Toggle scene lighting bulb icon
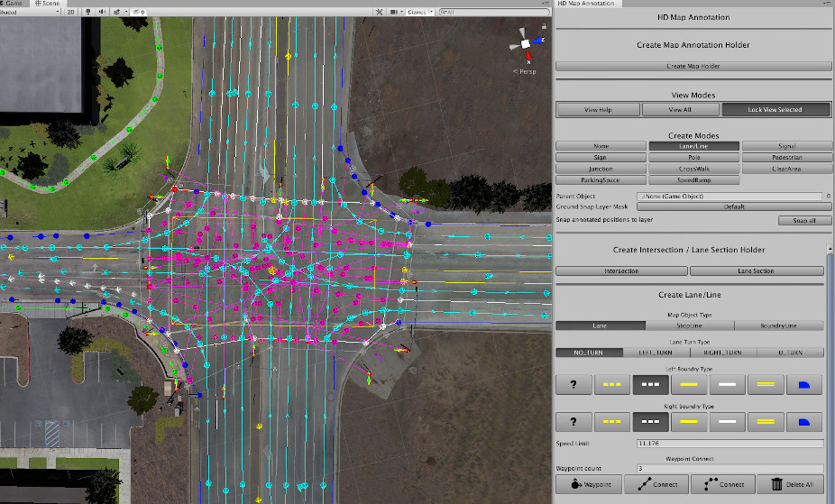The height and width of the screenshot is (504, 835). coord(87,13)
